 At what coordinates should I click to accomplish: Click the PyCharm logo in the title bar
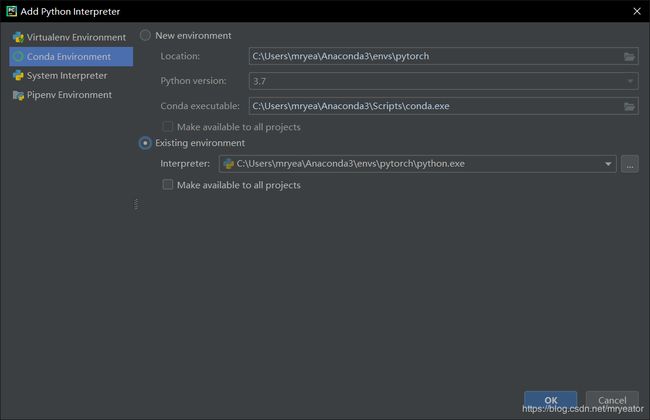click(12, 11)
